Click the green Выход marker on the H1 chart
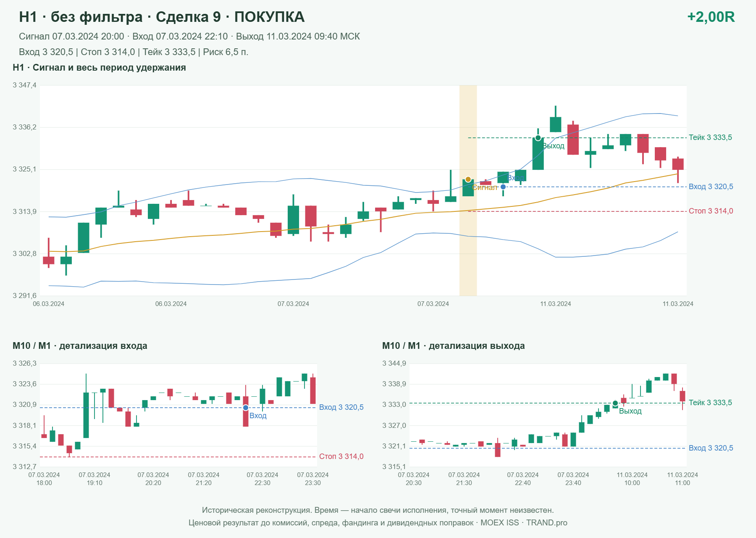This screenshot has width=756, height=538. click(538, 138)
